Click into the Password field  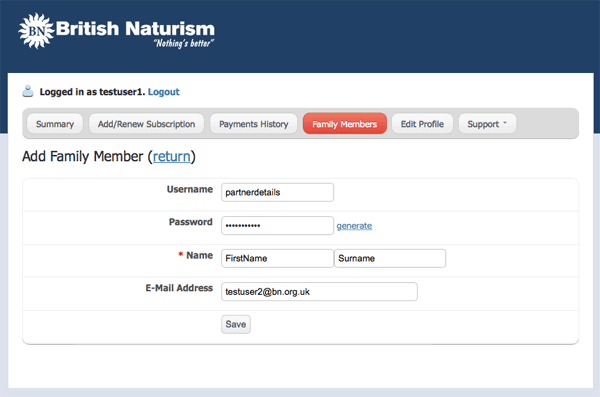click(x=277, y=225)
